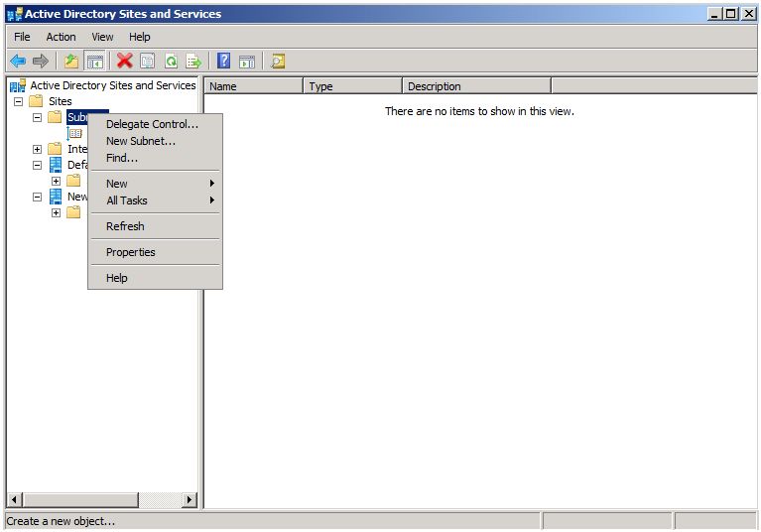Open the New submenu arrow in context menu

tap(211, 184)
